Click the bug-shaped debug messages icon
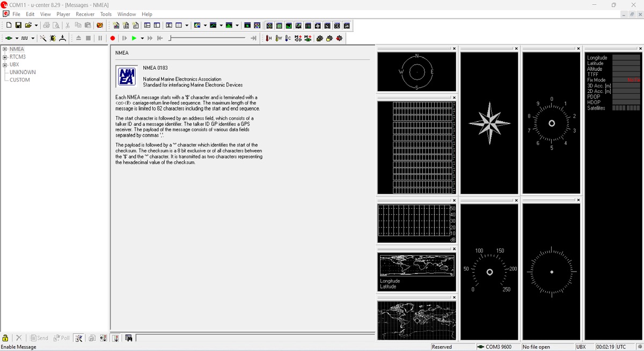This screenshot has height=351, width=644. coord(53,38)
